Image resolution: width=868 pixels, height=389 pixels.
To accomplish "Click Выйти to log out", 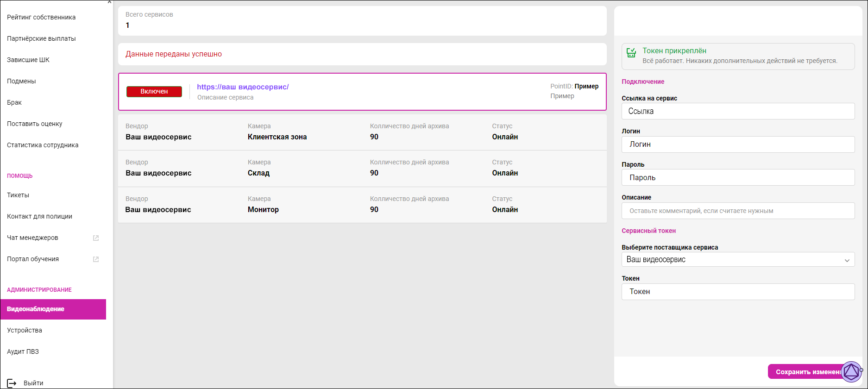I will (x=33, y=383).
